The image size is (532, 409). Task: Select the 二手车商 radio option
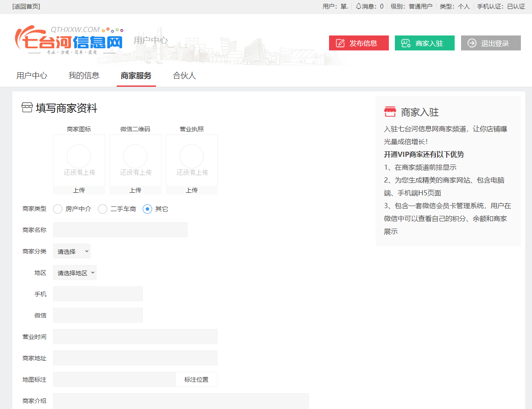click(x=103, y=209)
